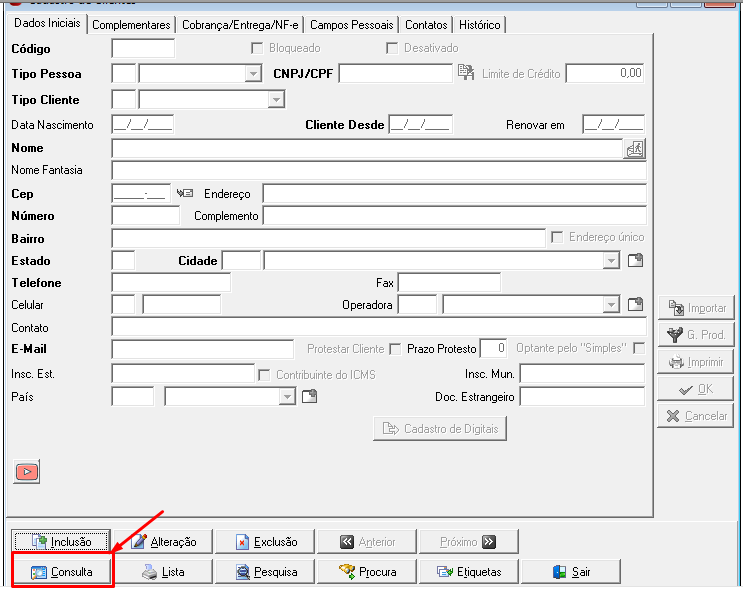Viewport: 743px width, 589px height.
Task: Click the Consulta button
Action: tap(61, 572)
